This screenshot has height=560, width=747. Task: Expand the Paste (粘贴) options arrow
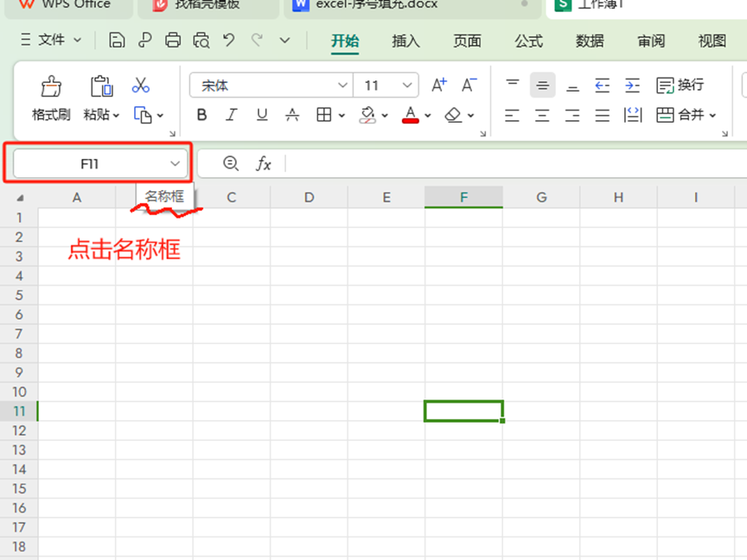pyautogui.click(x=116, y=115)
